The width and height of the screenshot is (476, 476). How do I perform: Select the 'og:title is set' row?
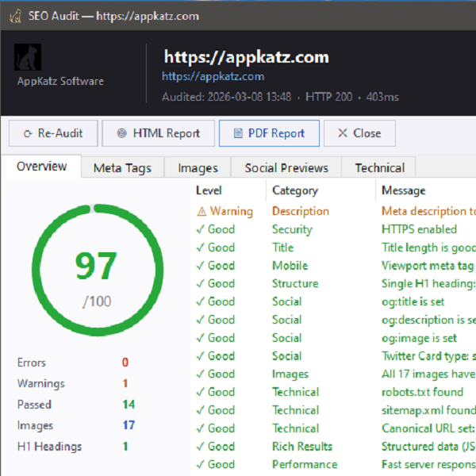(334, 301)
